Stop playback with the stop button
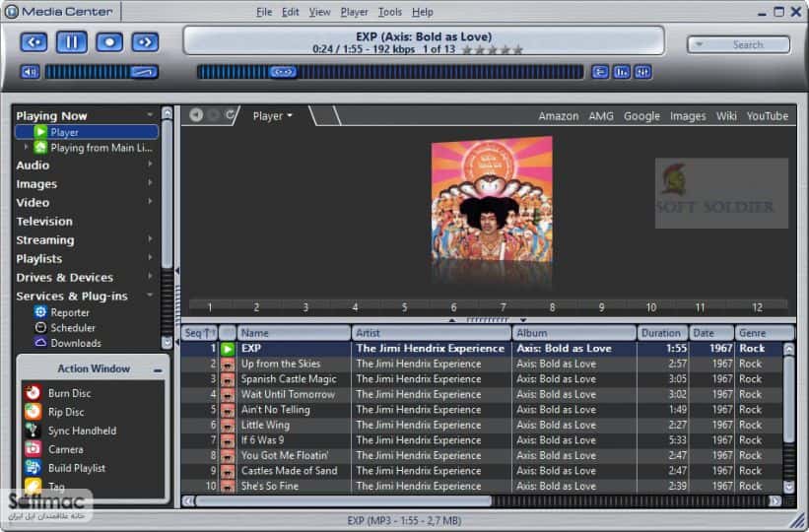The image size is (809, 532). click(109, 41)
